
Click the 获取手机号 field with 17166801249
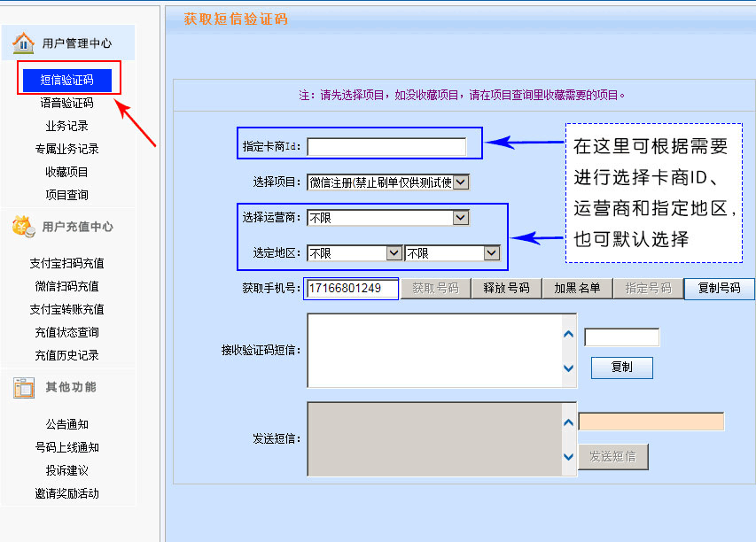tap(351, 288)
